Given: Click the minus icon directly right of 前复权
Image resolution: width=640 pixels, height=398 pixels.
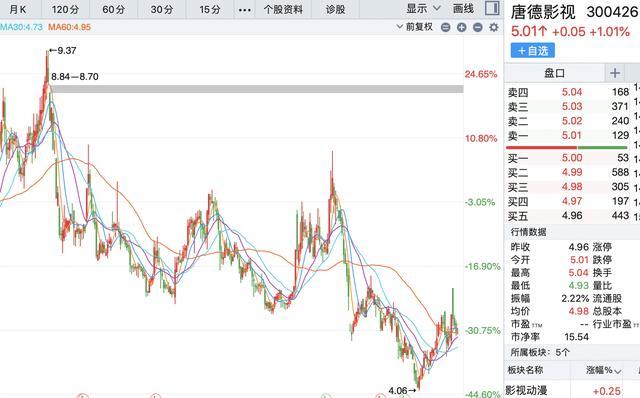Looking at the screenshot, I should pos(446,27).
